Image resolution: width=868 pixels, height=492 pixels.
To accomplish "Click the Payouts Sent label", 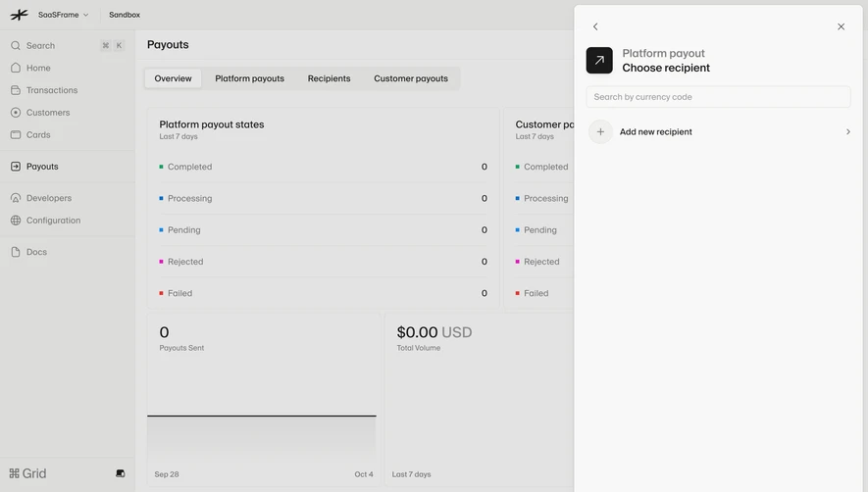I will coord(181,348).
